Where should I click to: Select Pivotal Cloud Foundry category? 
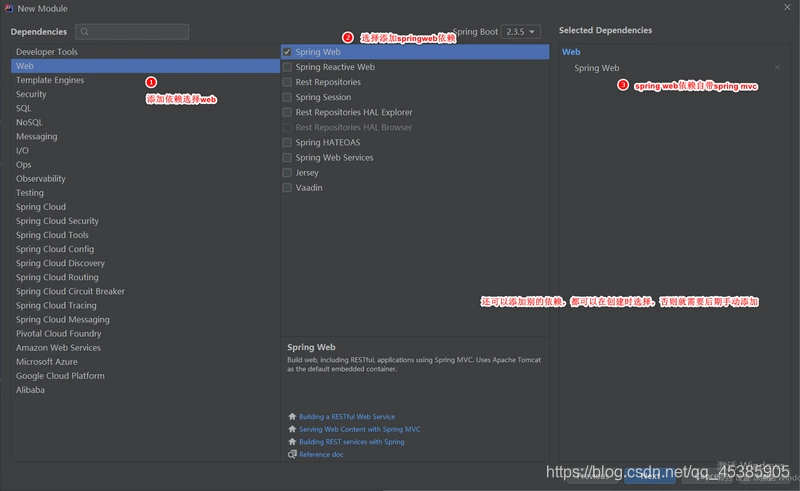tap(145, 334)
